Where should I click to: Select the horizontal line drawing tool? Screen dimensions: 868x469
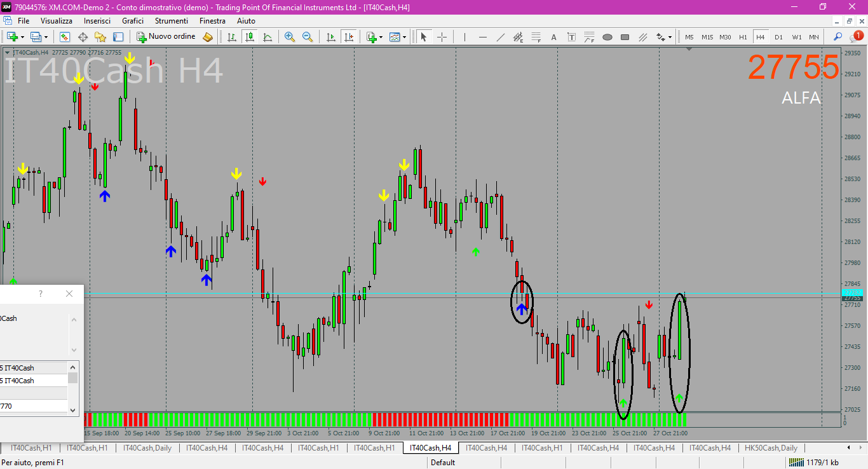coord(482,37)
